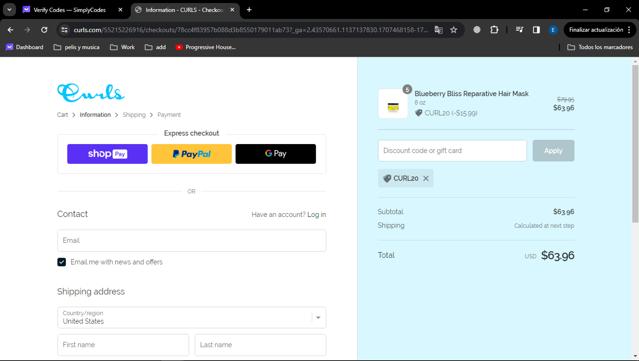The width and height of the screenshot is (639, 361).
Task: Click the Information breadcrumb
Action: click(x=95, y=115)
